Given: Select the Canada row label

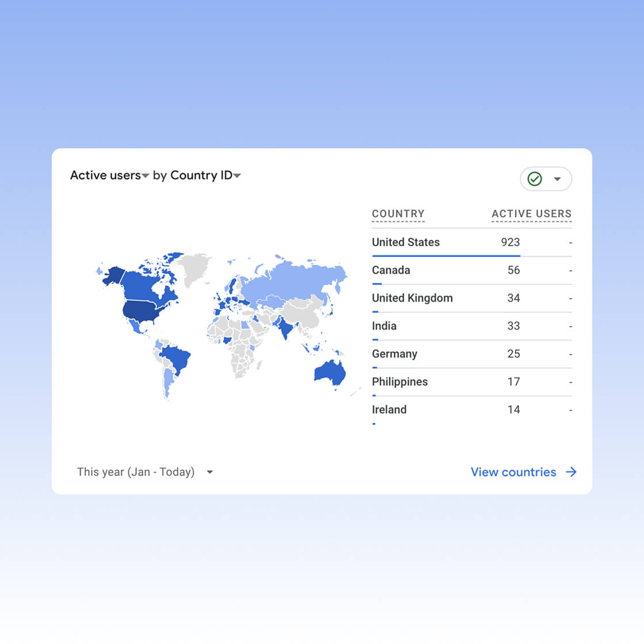Looking at the screenshot, I should click(390, 270).
